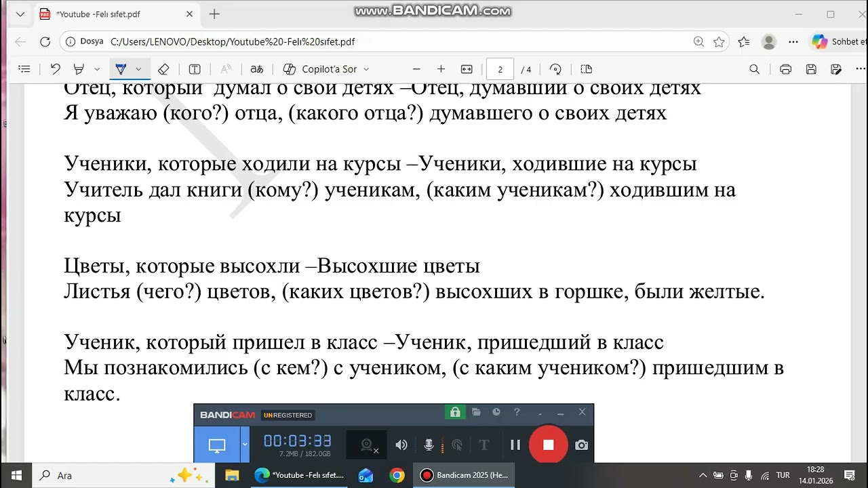Zoom out with the minus button

coord(416,69)
